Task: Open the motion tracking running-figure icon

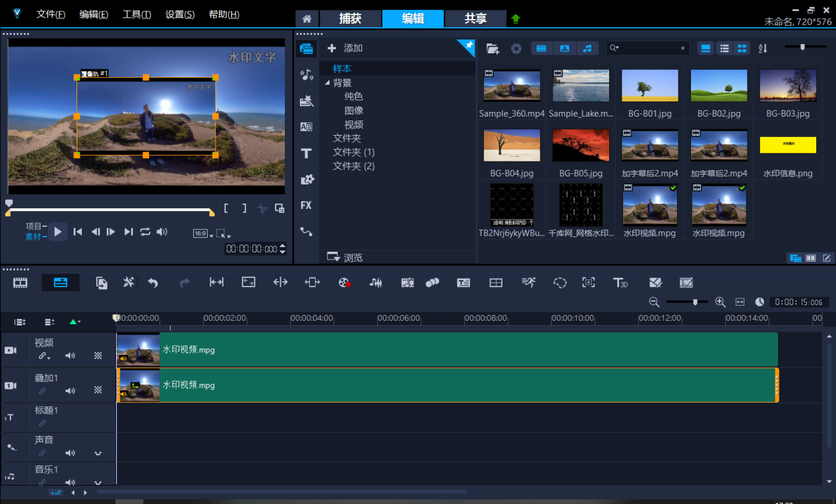Action: pyautogui.click(x=529, y=283)
